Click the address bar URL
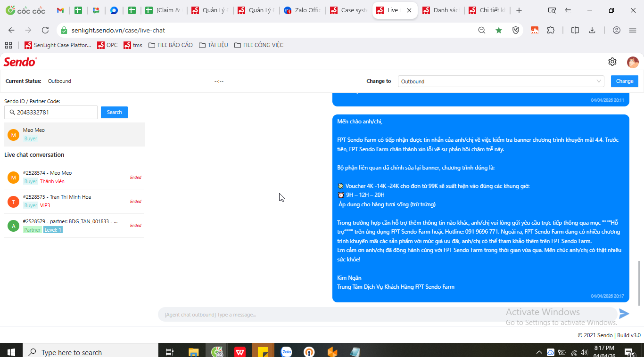Viewport: 644px width, 357px height. 118,30
